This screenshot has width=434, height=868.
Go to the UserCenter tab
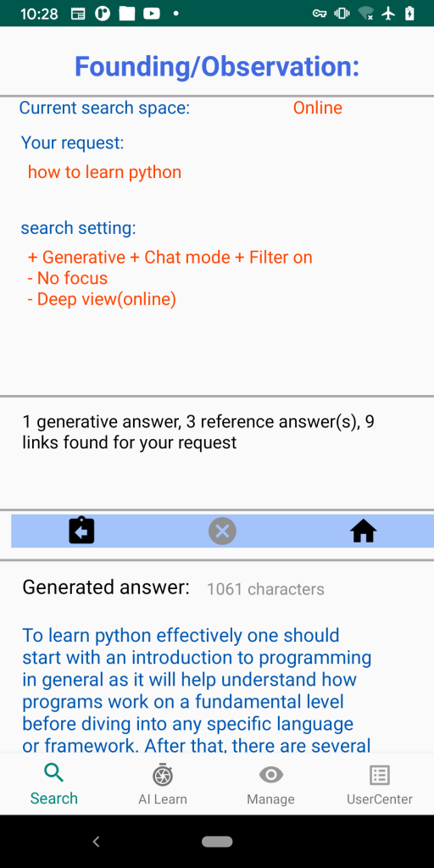(x=379, y=784)
